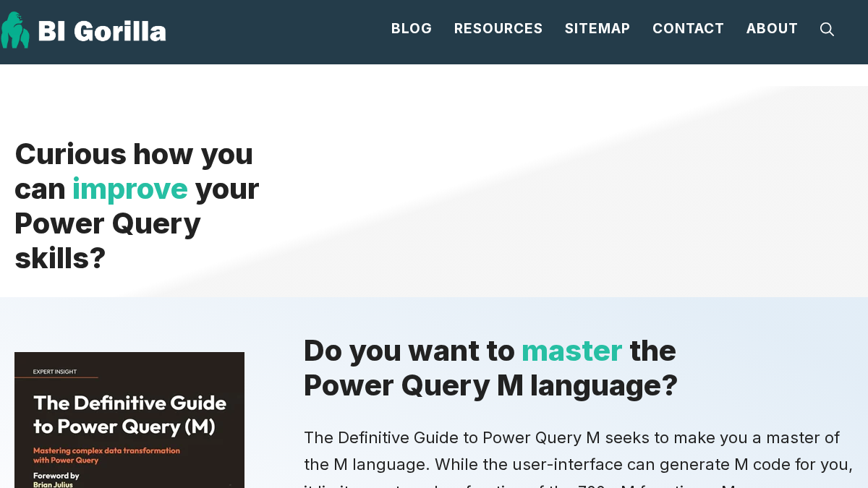Click the BI Gorilla site title
Viewport: 868px width, 488px height.
click(102, 31)
